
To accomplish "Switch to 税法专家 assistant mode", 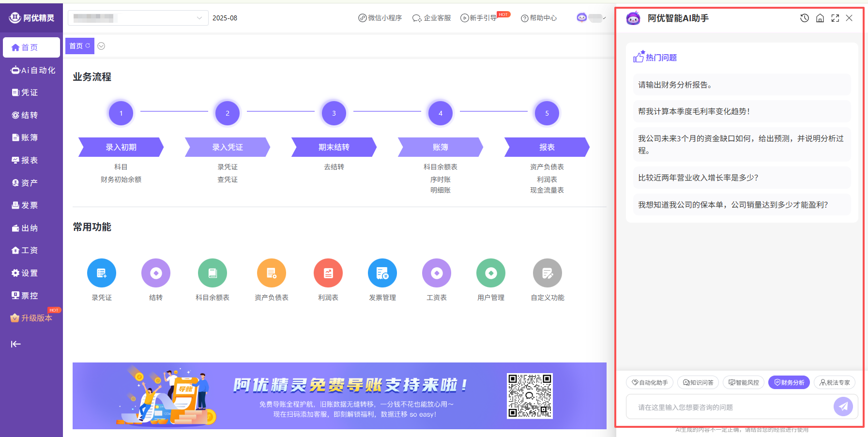I will click(835, 382).
